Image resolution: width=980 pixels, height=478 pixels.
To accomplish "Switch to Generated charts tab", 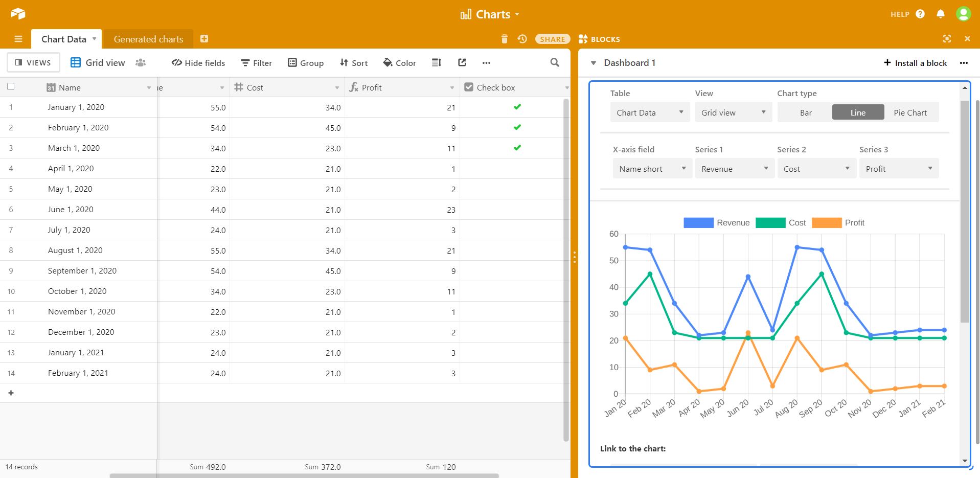I will [148, 39].
